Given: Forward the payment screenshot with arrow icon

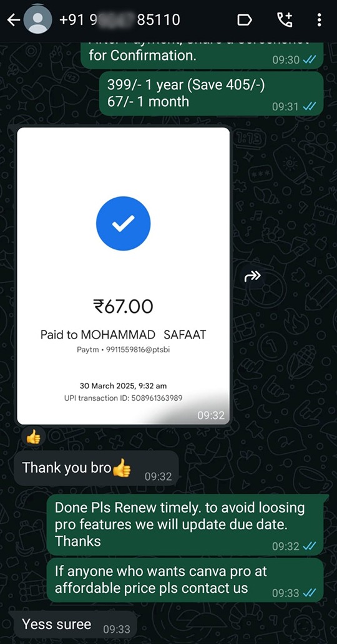Looking at the screenshot, I should tap(252, 276).
